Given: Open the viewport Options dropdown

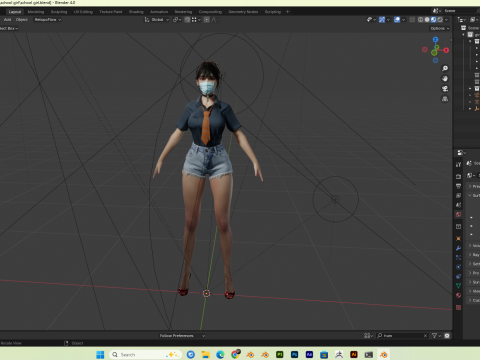Looking at the screenshot, I should pyautogui.click(x=440, y=28).
